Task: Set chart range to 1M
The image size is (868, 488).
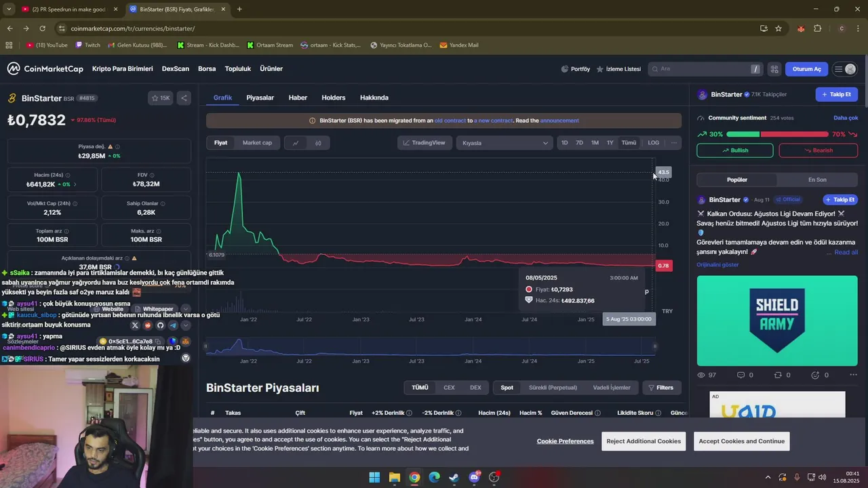Action: 595,143
